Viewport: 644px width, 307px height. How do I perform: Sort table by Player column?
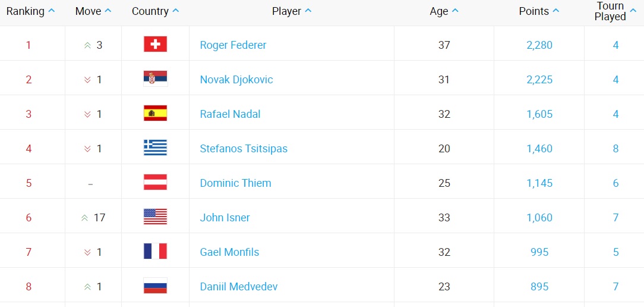pos(292,11)
